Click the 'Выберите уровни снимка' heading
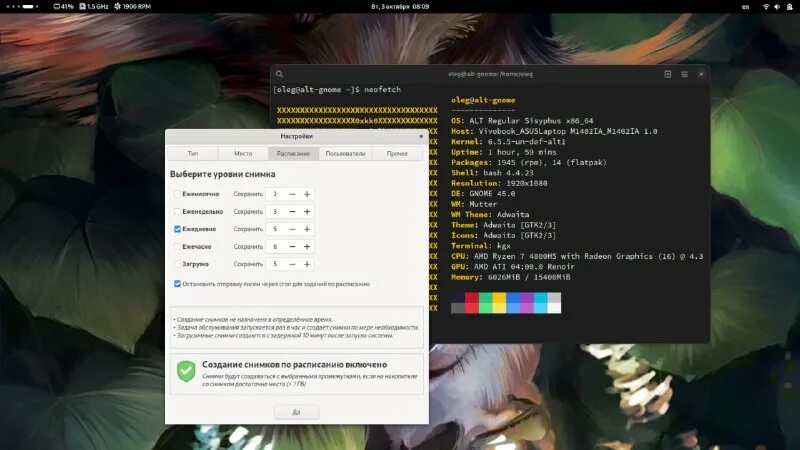This screenshot has width=800, height=450. pos(222,174)
